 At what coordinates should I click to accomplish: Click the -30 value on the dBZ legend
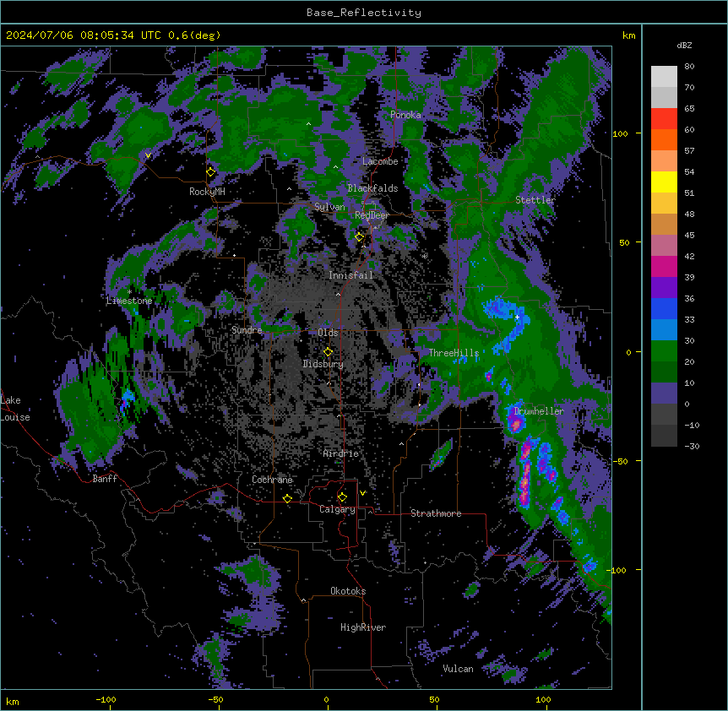click(x=692, y=447)
